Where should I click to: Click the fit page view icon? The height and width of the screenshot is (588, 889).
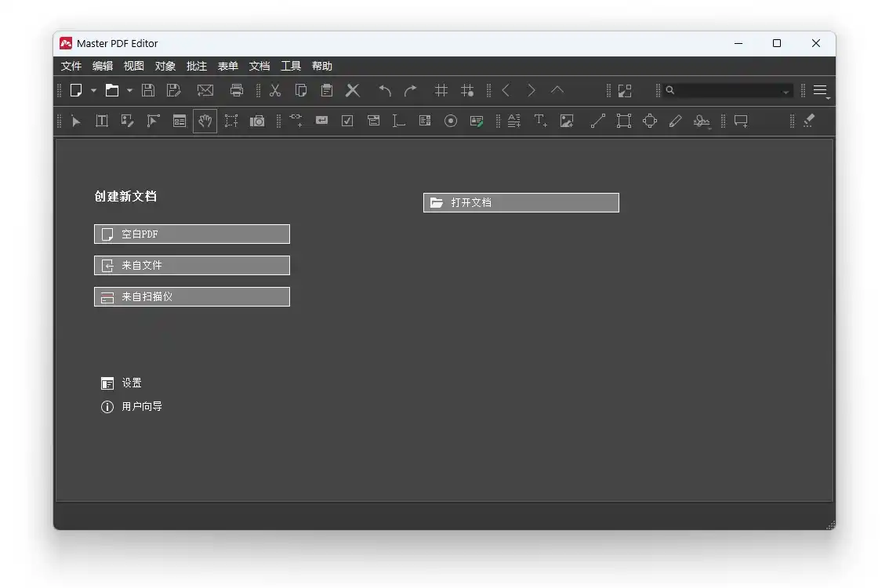(x=625, y=91)
